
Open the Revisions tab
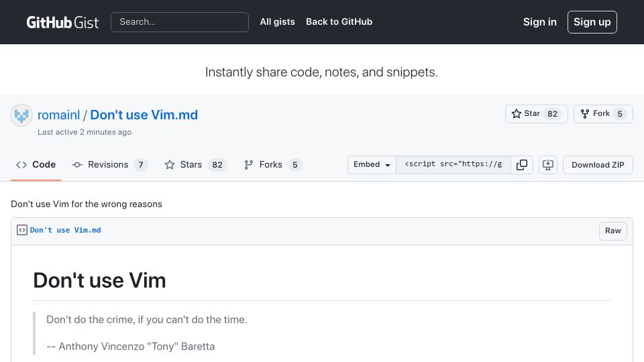[x=109, y=165]
